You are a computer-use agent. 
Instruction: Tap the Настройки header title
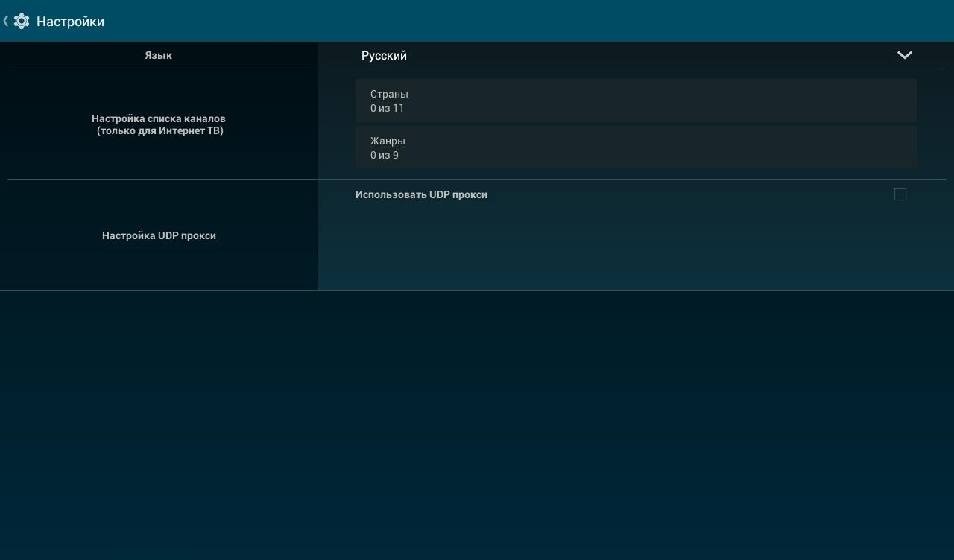pyautogui.click(x=70, y=22)
